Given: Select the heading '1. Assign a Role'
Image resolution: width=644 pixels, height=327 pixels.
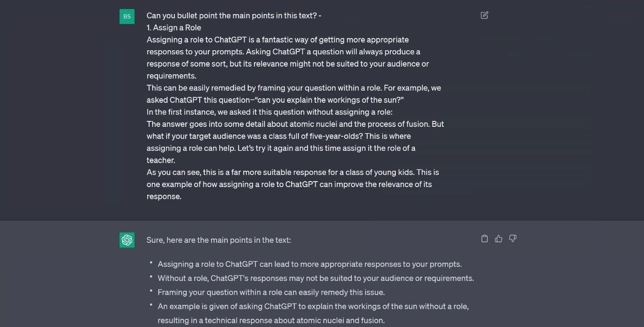Looking at the screenshot, I should 174,27.
